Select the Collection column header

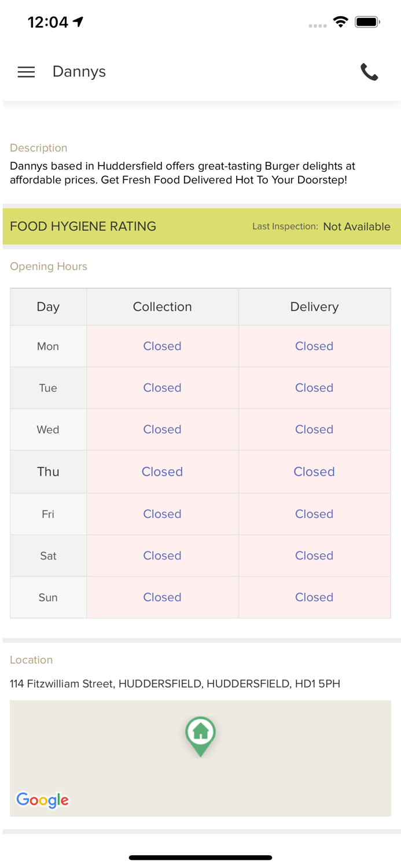pyautogui.click(x=162, y=307)
